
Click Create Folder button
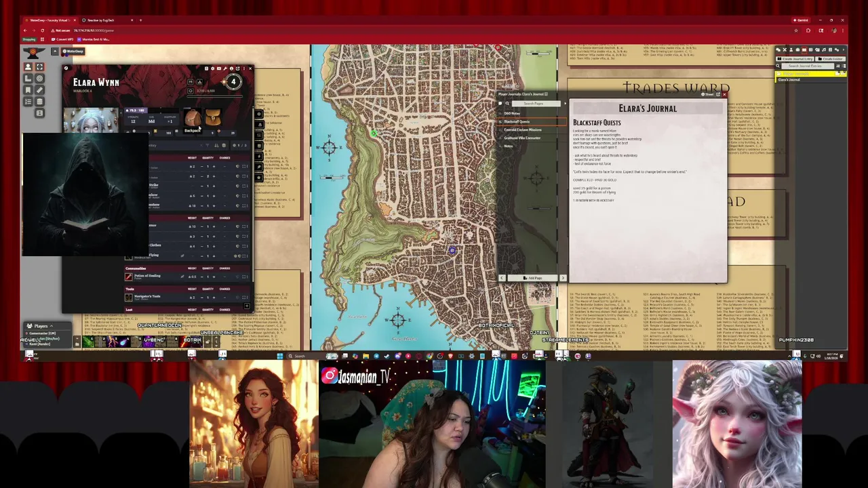coord(831,59)
